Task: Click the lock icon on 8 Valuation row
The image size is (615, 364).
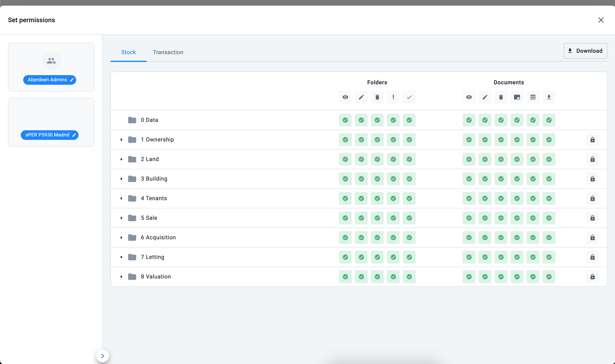Action: (x=592, y=277)
